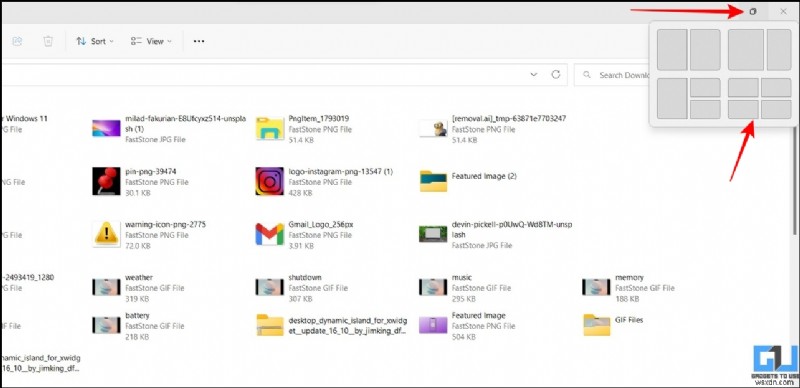Open the View dropdown menu
The width and height of the screenshot is (800, 388).
[151, 41]
